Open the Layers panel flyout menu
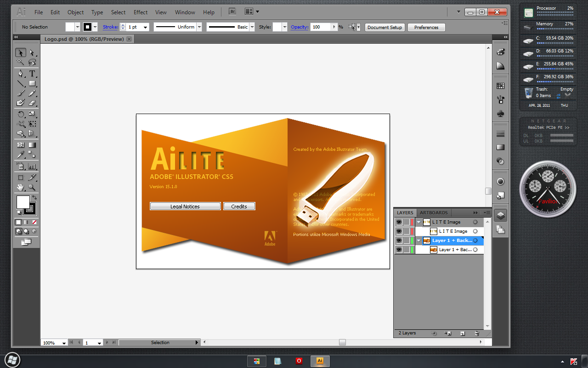The image size is (588, 368). pos(486,213)
